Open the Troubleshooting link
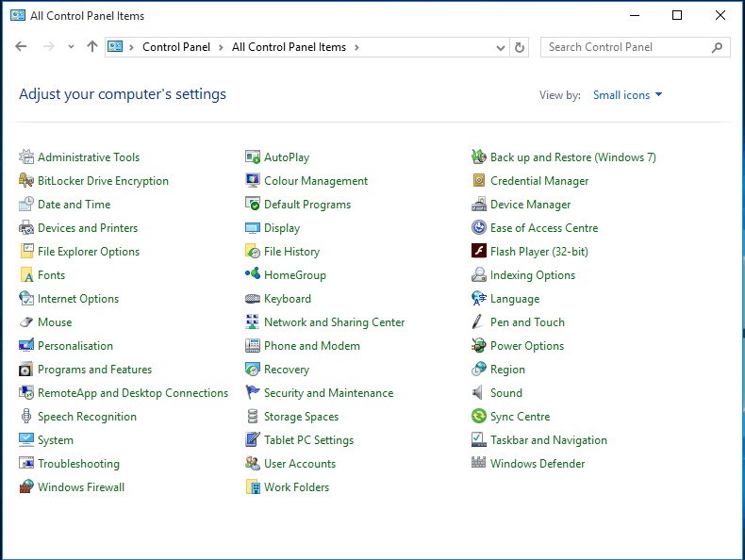The width and height of the screenshot is (745, 560). click(78, 464)
